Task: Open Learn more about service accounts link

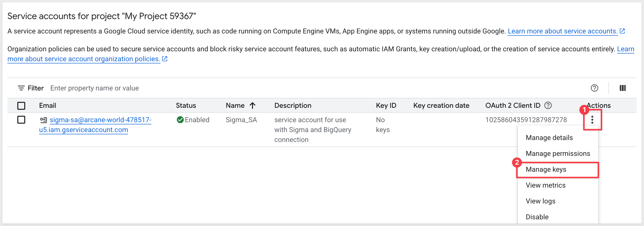Action: 562,31
